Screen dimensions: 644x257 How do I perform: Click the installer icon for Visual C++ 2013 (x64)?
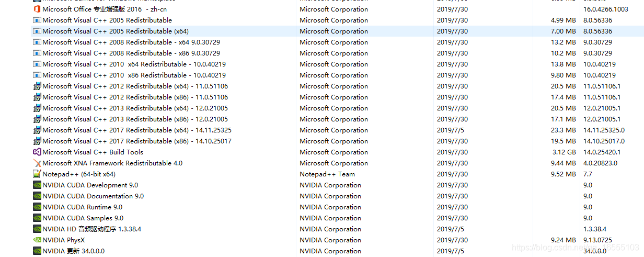37,108
